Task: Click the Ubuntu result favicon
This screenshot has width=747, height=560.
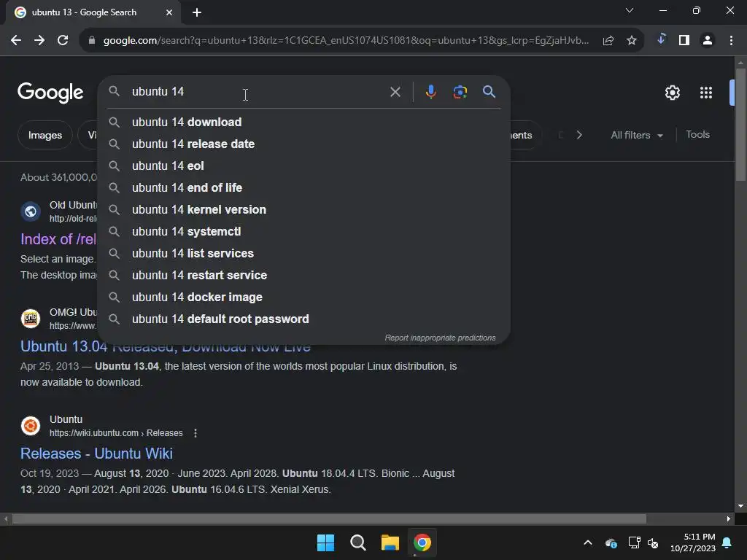Action: (31, 426)
